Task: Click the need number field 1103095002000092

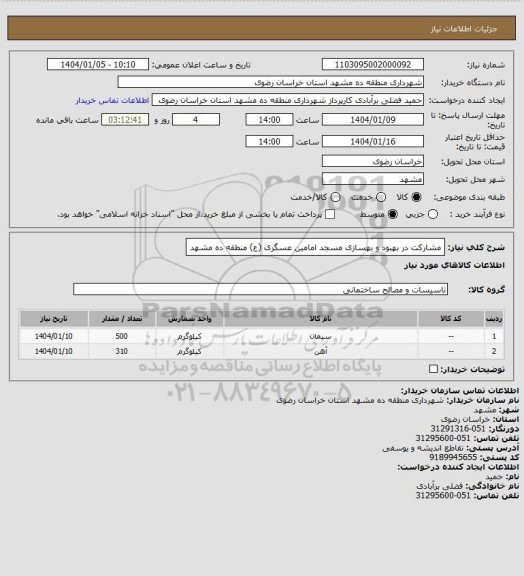Action: (x=373, y=64)
